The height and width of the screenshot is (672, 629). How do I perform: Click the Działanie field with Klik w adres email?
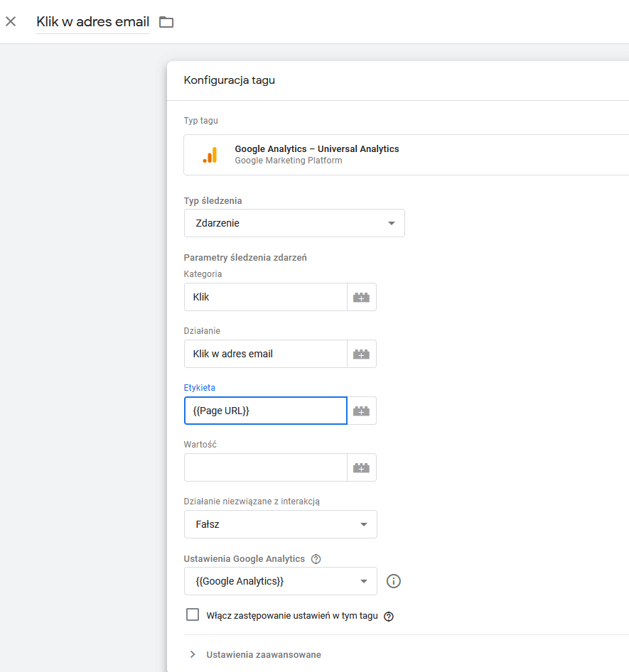tap(265, 354)
